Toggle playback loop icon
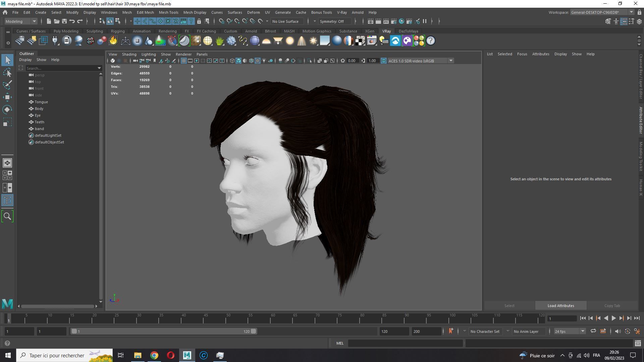This screenshot has width=644, height=362. click(593, 331)
